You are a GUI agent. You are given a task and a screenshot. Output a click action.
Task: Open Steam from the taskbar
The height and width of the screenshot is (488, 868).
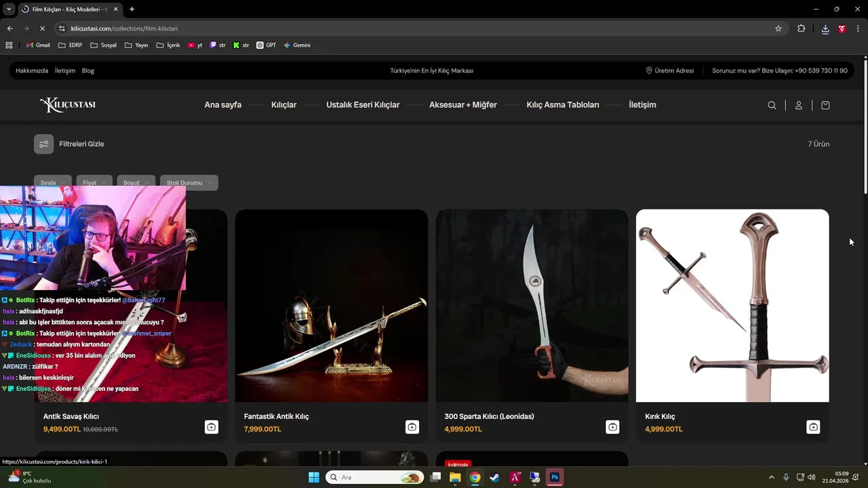click(x=495, y=477)
